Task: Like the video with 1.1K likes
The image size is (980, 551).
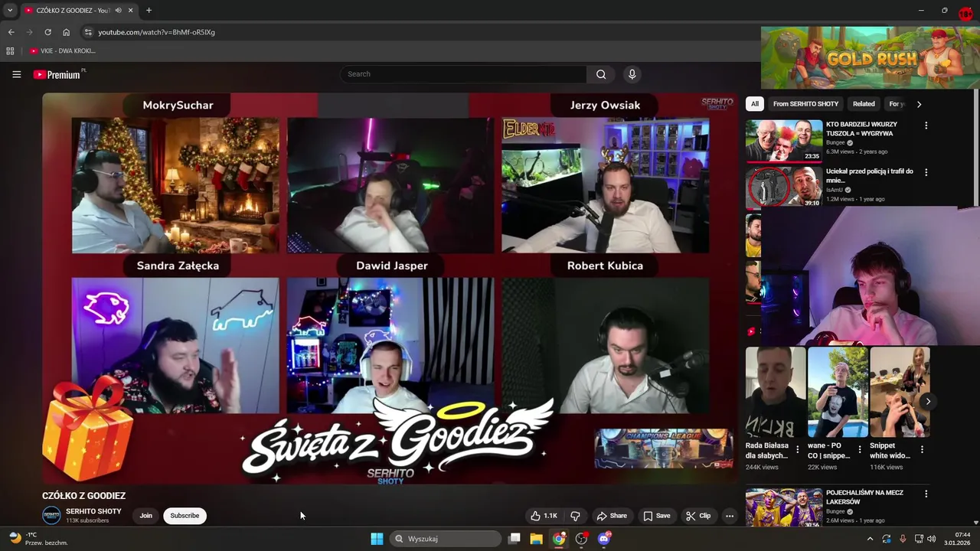Action: pos(544,516)
